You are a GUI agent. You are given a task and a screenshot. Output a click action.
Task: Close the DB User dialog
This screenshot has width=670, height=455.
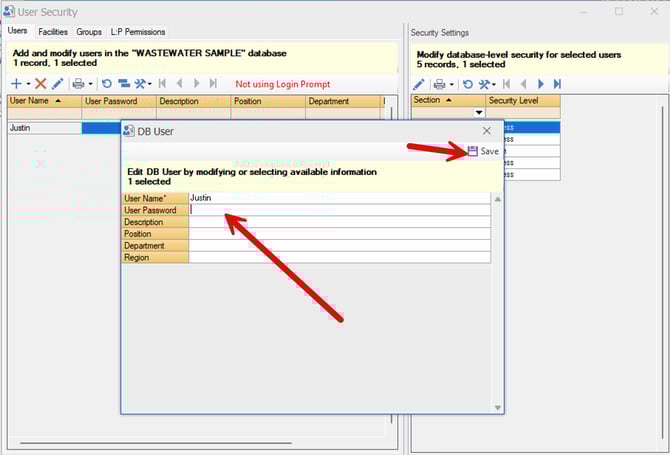pos(487,131)
